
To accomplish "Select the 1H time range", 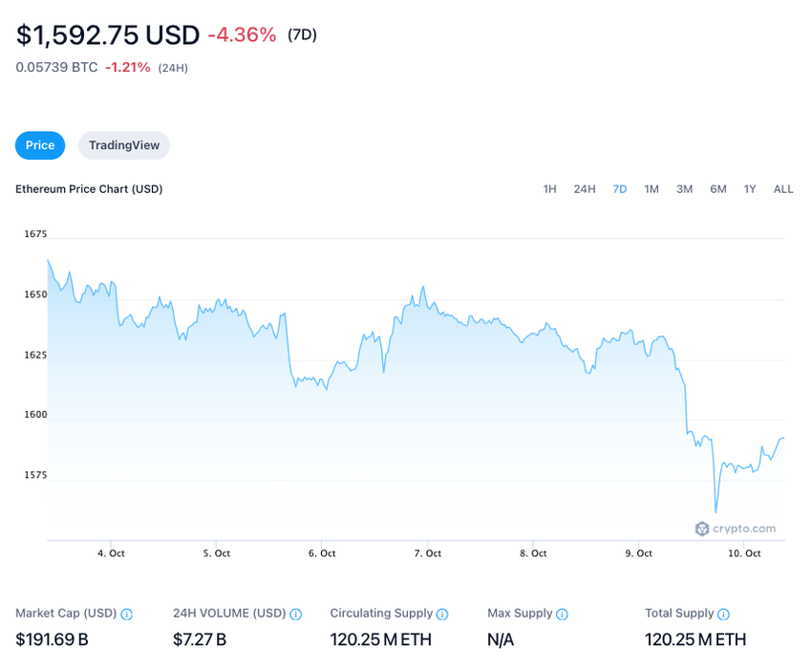I will (549, 189).
